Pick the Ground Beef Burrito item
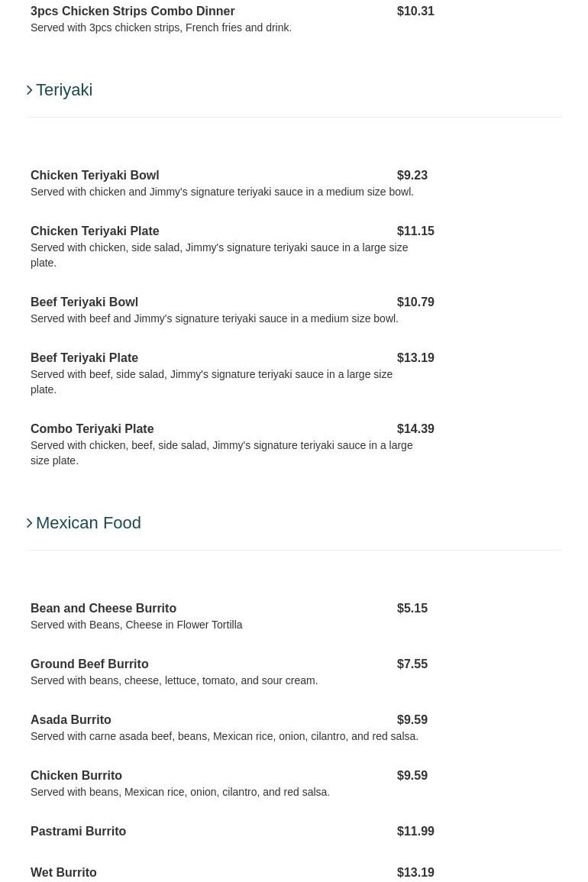This screenshot has height=882, width=588. [89, 664]
